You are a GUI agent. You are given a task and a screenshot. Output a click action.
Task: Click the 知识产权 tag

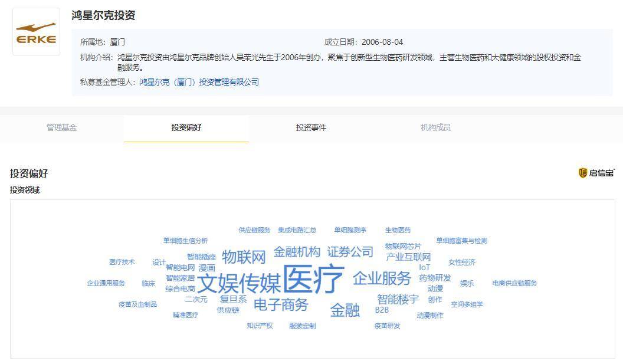tap(260, 326)
